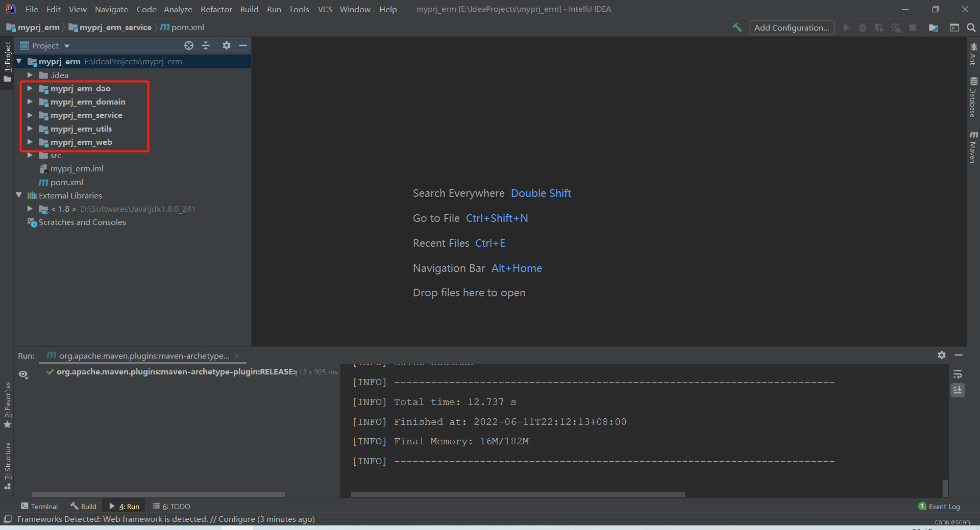Click Frameworks Detected status message

point(166,519)
